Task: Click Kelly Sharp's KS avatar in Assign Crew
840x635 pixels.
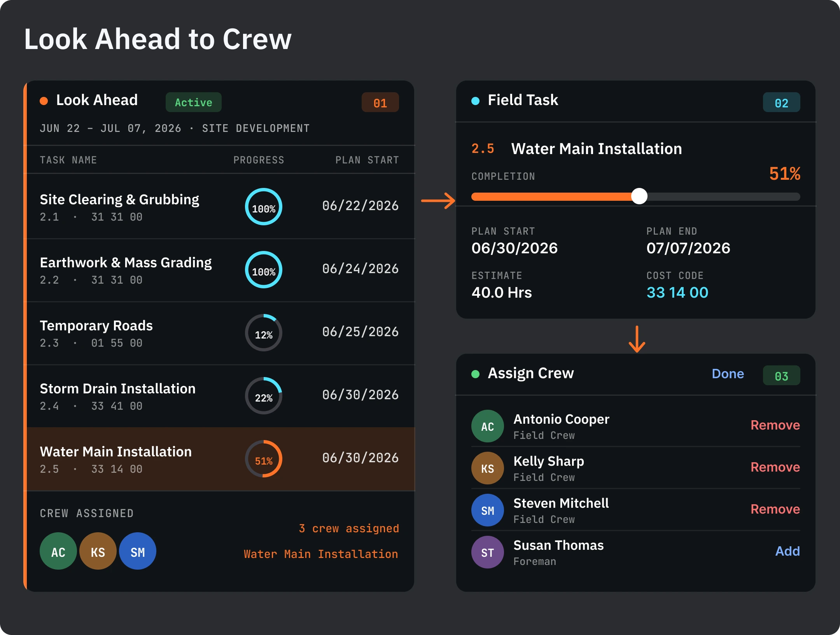Action: (487, 468)
